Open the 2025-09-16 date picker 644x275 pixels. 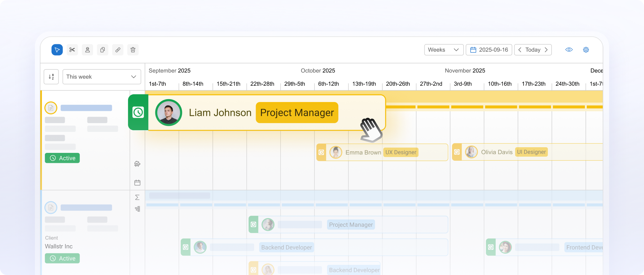[x=489, y=50]
